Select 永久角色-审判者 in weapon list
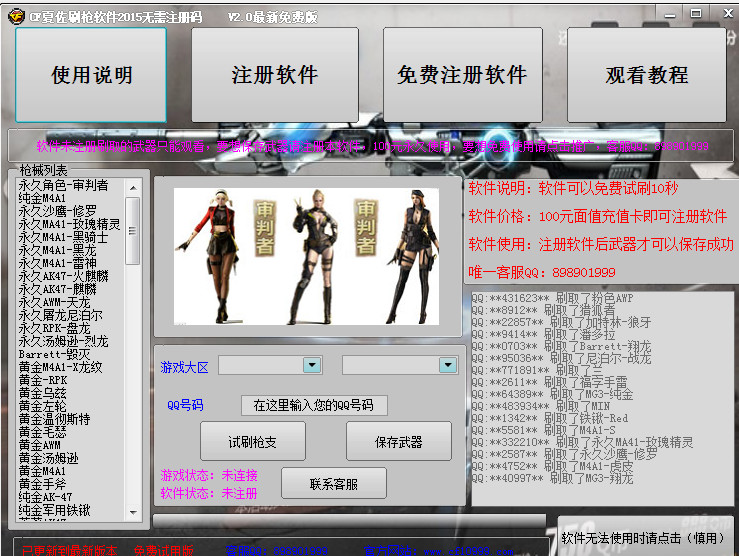 pyautogui.click(x=63, y=185)
